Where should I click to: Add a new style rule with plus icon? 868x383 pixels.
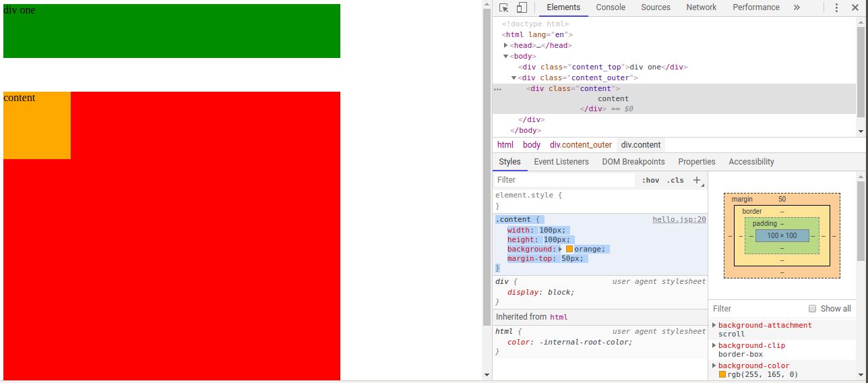(697, 180)
